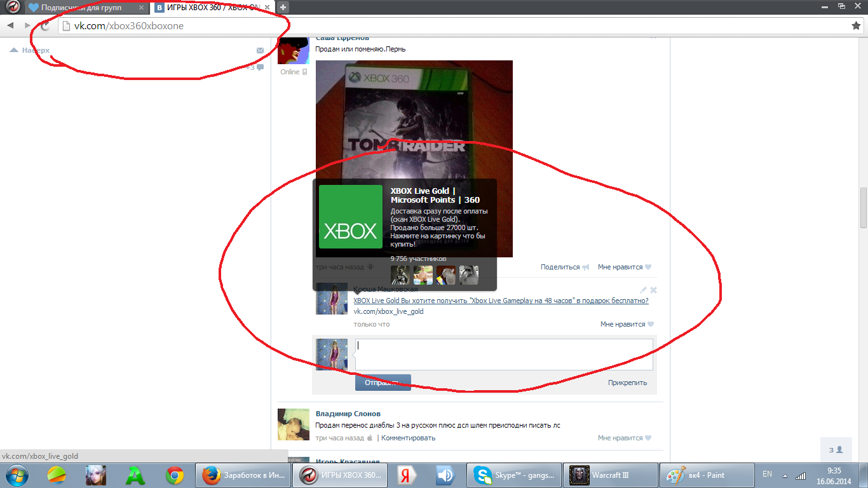Like Владимир Слонов post with Мне нравится

click(x=625, y=438)
